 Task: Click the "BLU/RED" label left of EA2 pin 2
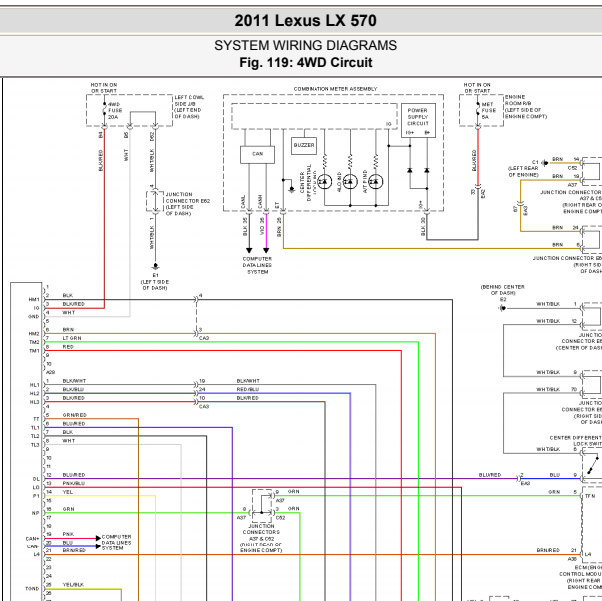pos(490,475)
